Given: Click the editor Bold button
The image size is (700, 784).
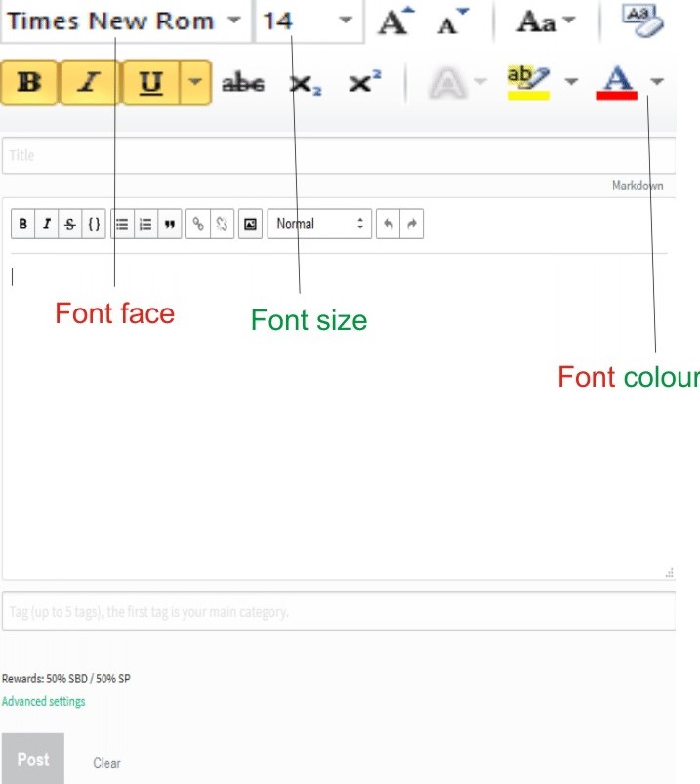Looking at the screenshot, I should pos(23,224).
